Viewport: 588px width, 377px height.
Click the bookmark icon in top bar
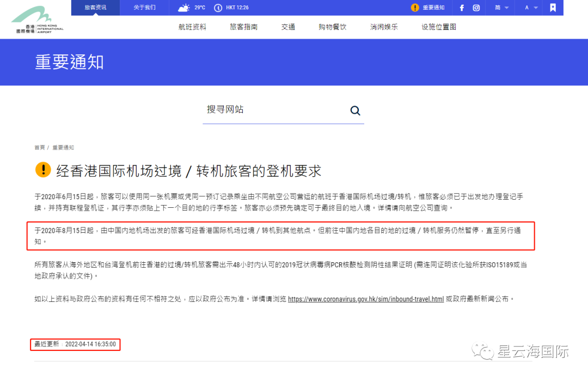tap(553, 8)
